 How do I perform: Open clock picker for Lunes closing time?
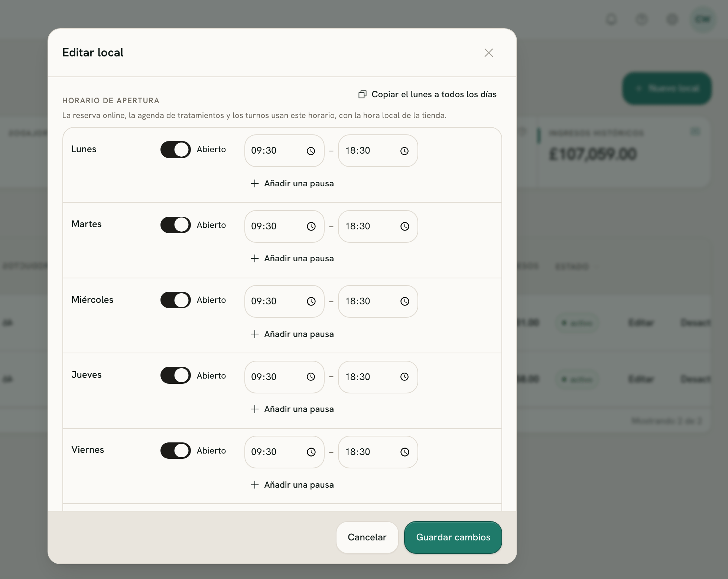tap(404, 151)
